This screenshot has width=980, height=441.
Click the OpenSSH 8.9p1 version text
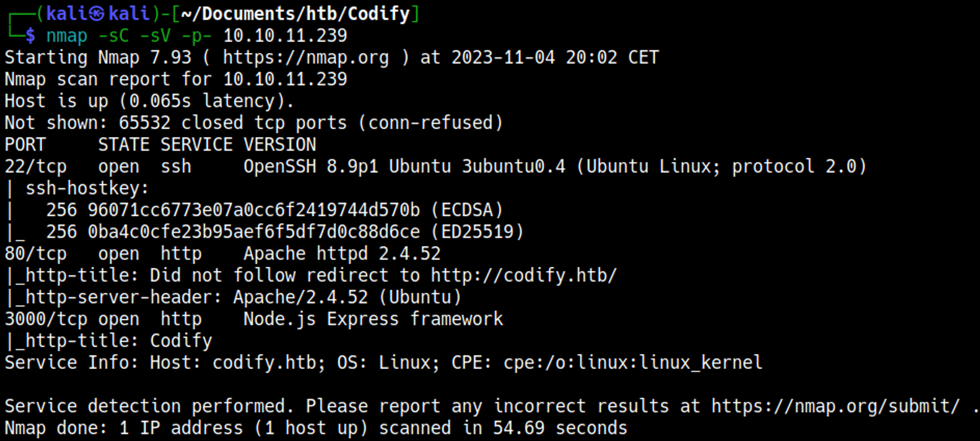tap(311, 167)
